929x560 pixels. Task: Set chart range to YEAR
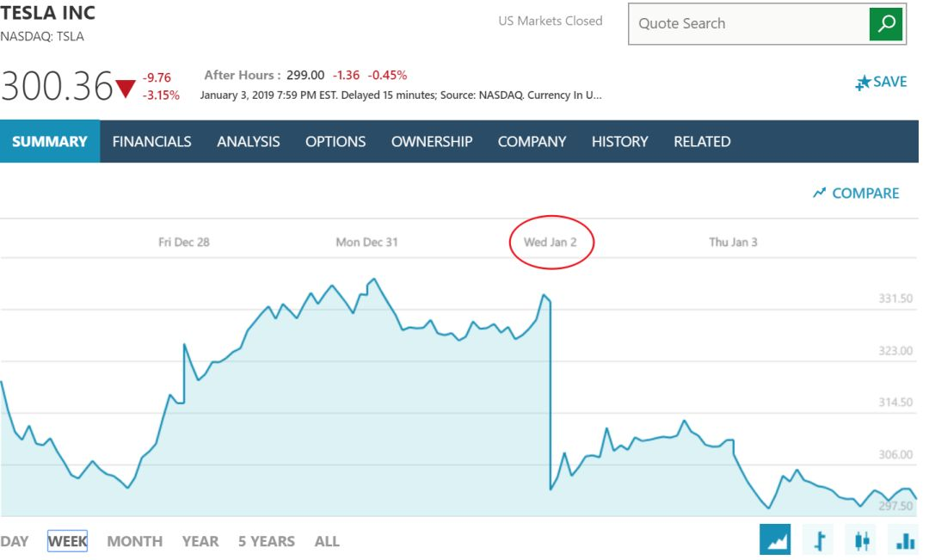[200, 542]
